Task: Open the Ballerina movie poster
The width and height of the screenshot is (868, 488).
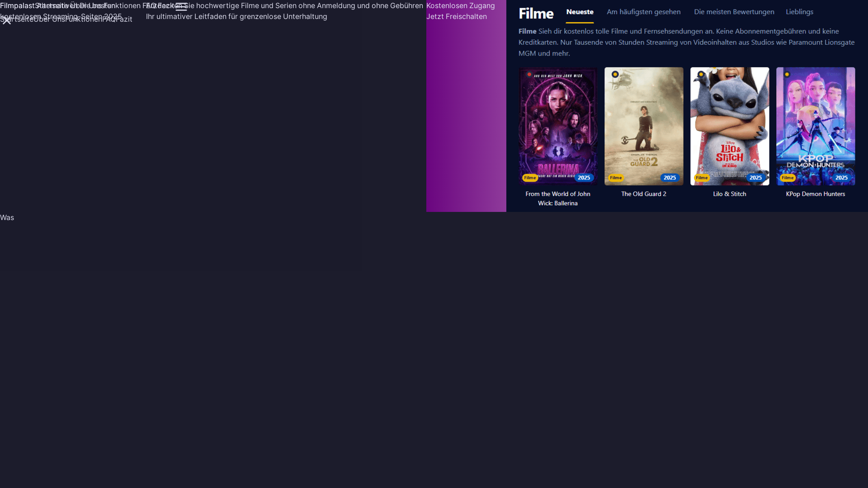Action: pyautogui.click(x=558, y=126)
